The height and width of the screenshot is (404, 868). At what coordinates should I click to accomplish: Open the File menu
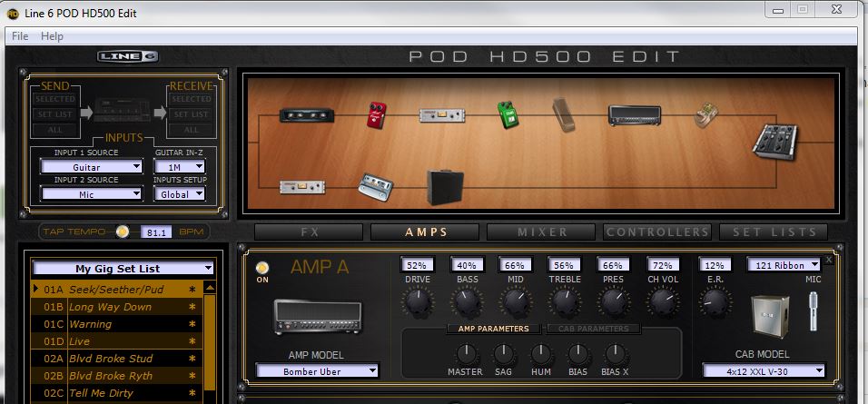pos(20,36)
